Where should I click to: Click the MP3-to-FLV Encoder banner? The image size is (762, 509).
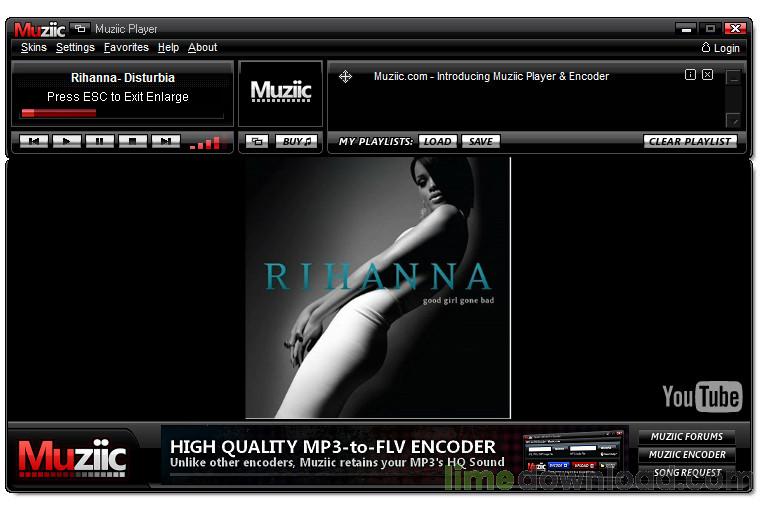point(395,454)
